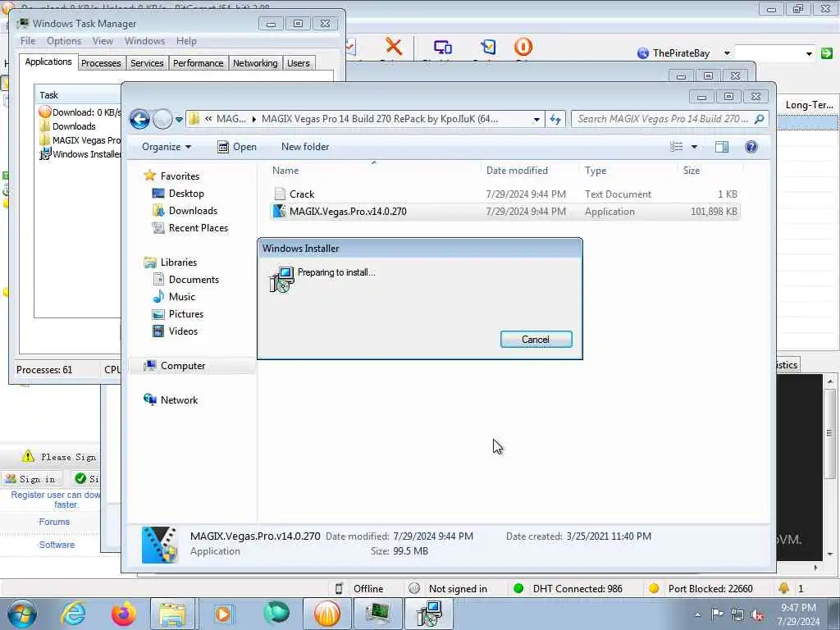The width and height of the screenshot is (840, 630).
Task: Open BitComet from taskbar
Action: pyautogui.click(x=327, y=614)
